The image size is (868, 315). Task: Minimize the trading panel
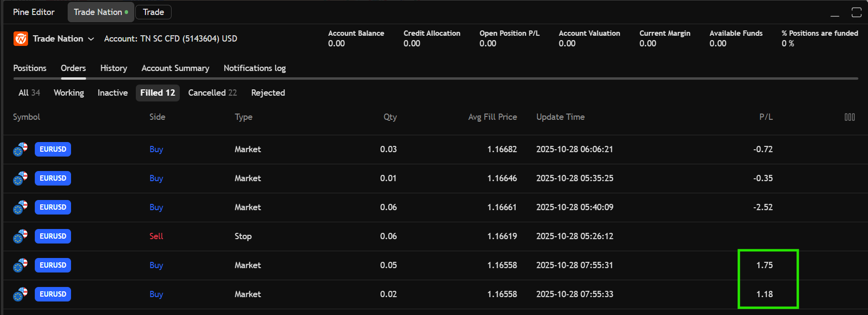pyautogui.click(x=835, y=13)
